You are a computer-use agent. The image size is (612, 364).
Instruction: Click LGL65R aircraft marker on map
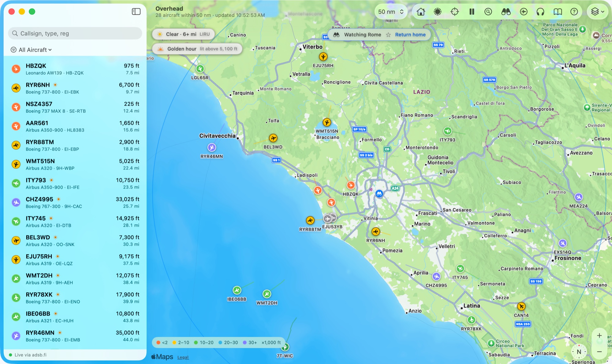(200, 69)
